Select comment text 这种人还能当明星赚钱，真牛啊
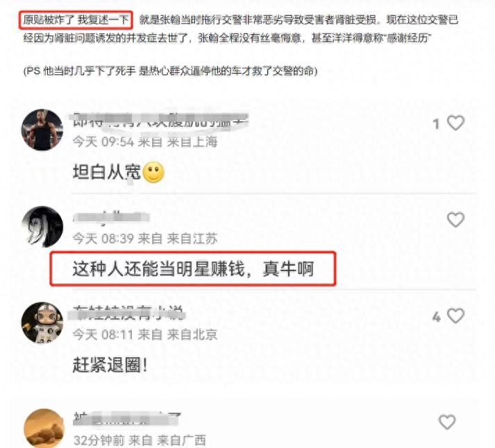The image size is (495, 448). pos(193,269)
